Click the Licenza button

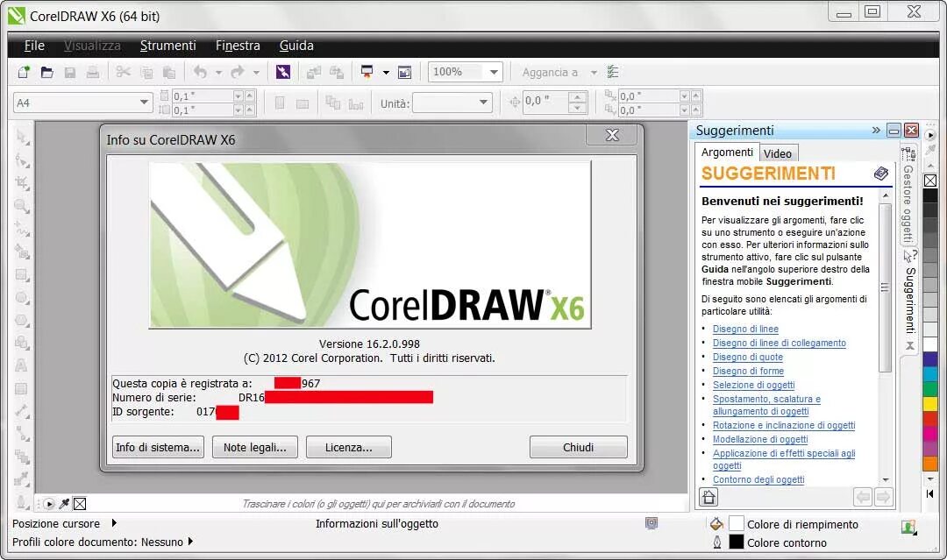(348, 447)
